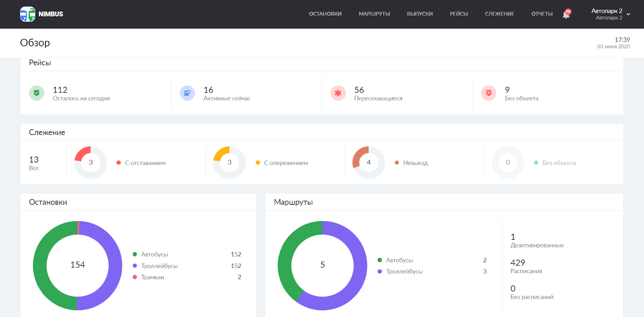Click the red no-object rides icon
Image resolution: width=644 pixels, height=317 pixels.
488,93
